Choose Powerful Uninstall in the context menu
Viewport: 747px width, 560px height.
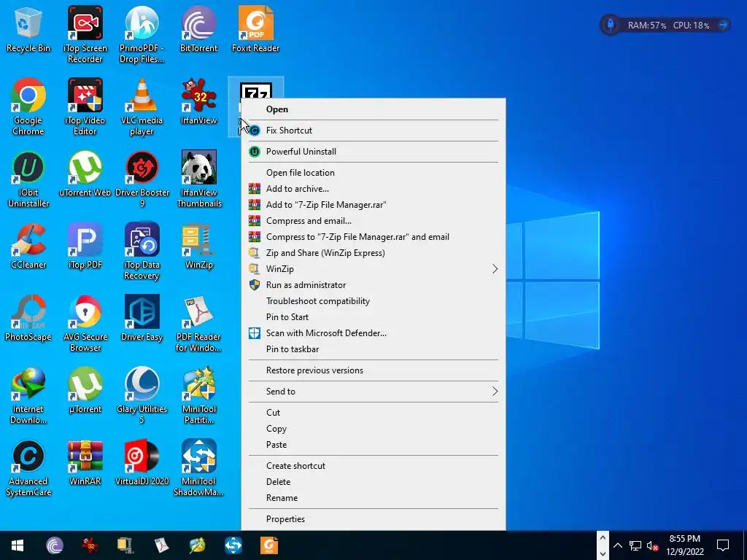click(x=373, y=152)
